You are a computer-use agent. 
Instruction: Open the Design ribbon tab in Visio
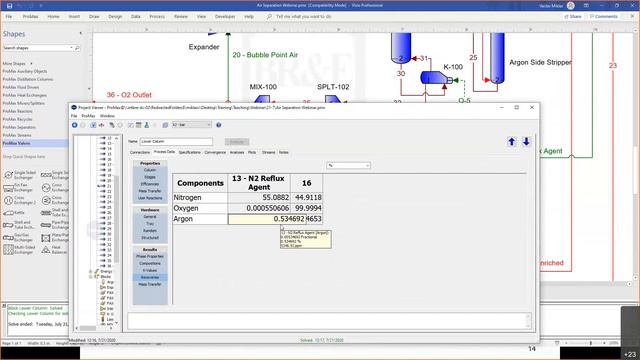[x=115, y=16]
